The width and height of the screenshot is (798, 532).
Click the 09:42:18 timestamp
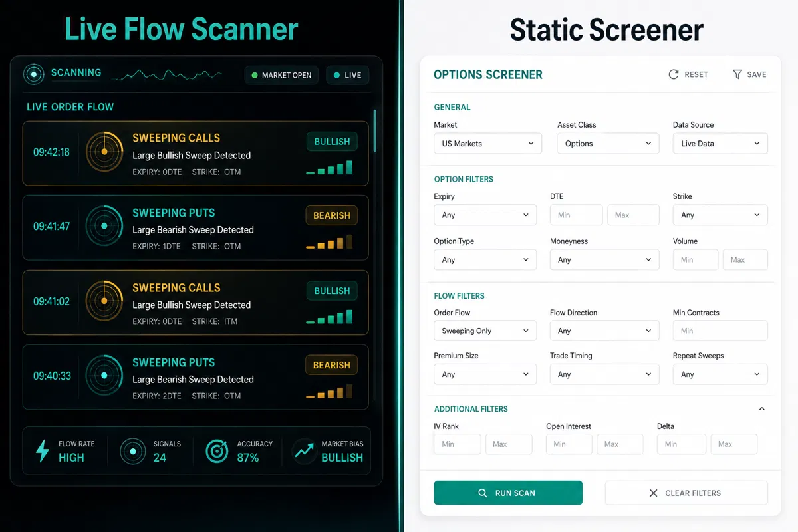51,152
